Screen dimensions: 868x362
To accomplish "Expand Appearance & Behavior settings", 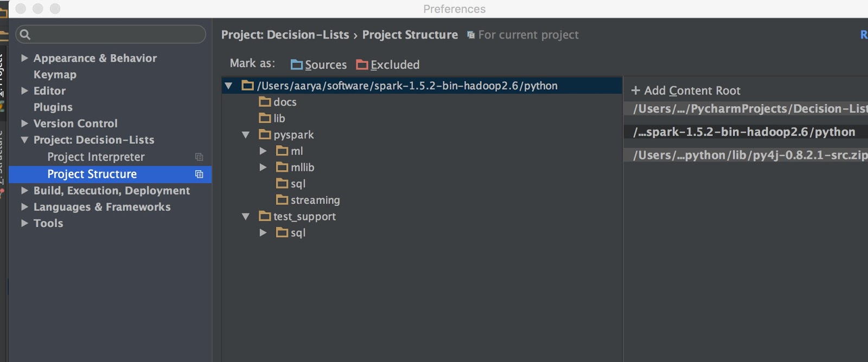I will [24, 58].
